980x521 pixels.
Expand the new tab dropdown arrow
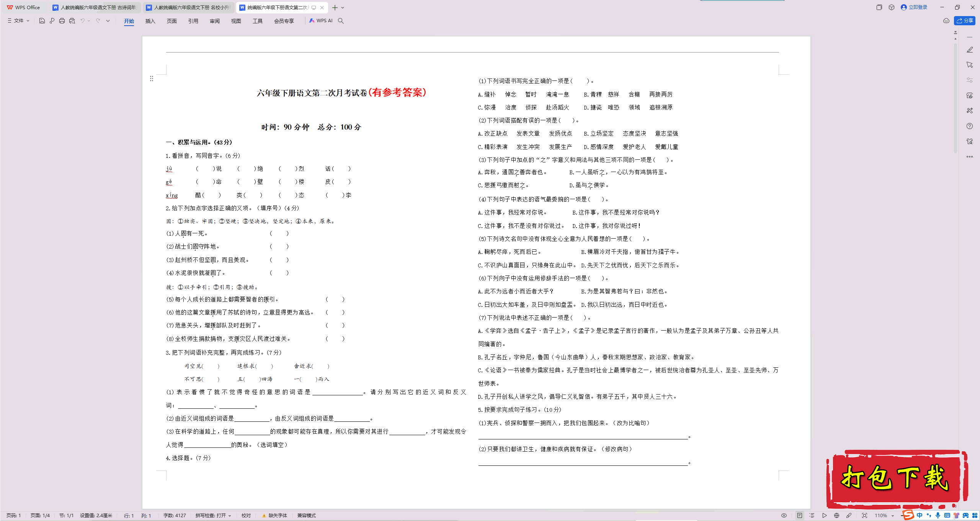(343, 8)
